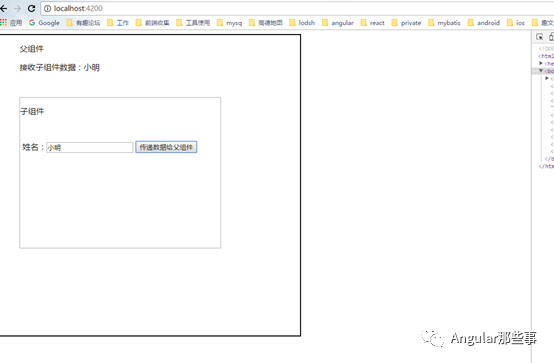Viewport: 554px width, 363px height.
Task: Open the react bookmark folder
Action: pos(372,23)
